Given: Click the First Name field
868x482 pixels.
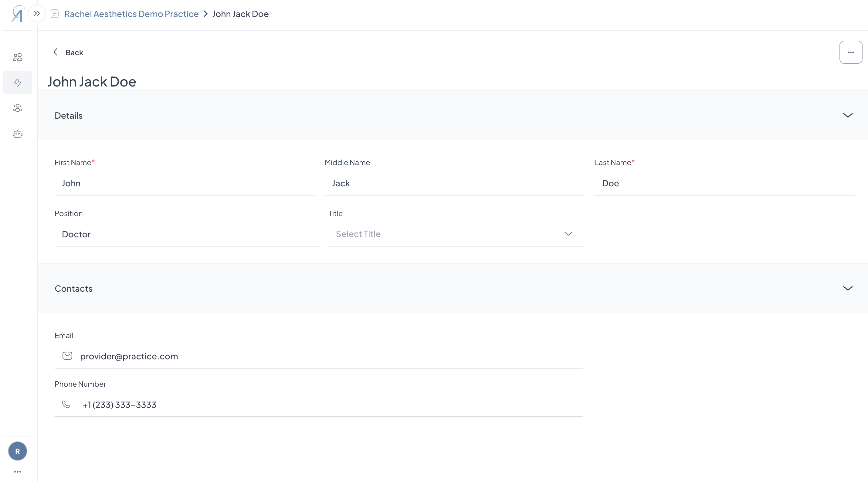Looking at the screenshot, I should (x=184, y=183).
